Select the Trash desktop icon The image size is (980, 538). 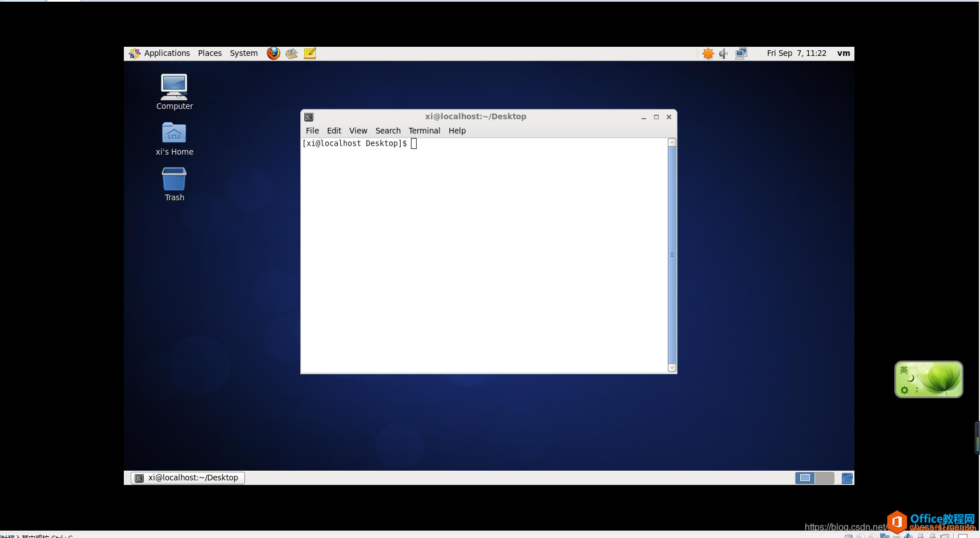point(174,184)
